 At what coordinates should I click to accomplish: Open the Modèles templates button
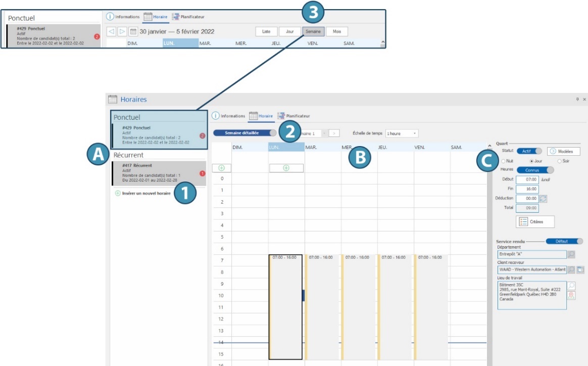click(x=564, y=151)
